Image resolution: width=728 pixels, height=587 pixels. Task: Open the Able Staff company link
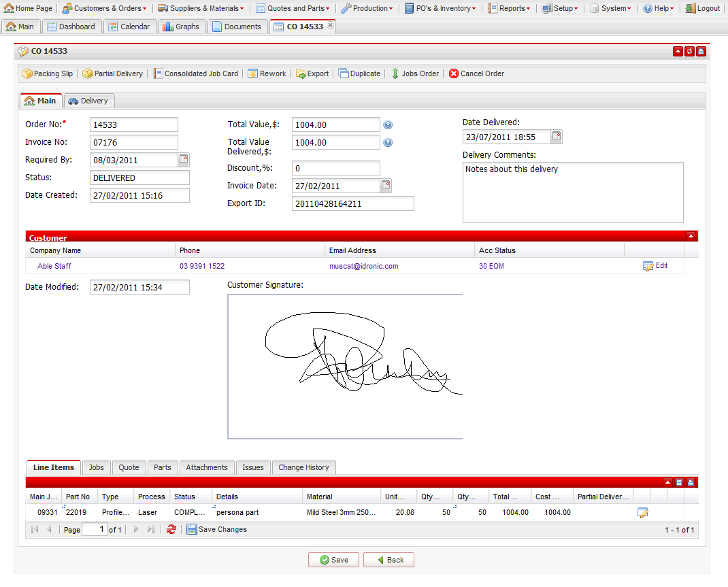(54, 266)
